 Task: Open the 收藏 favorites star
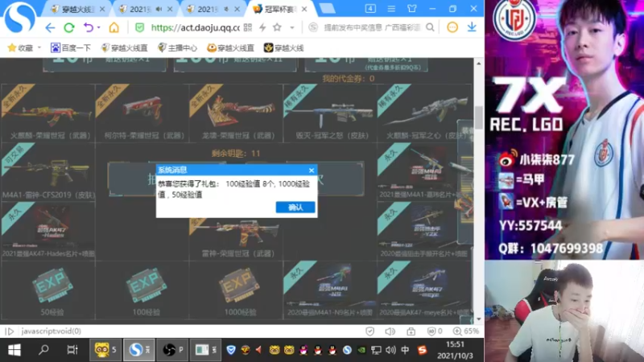(x=12, y=47)
